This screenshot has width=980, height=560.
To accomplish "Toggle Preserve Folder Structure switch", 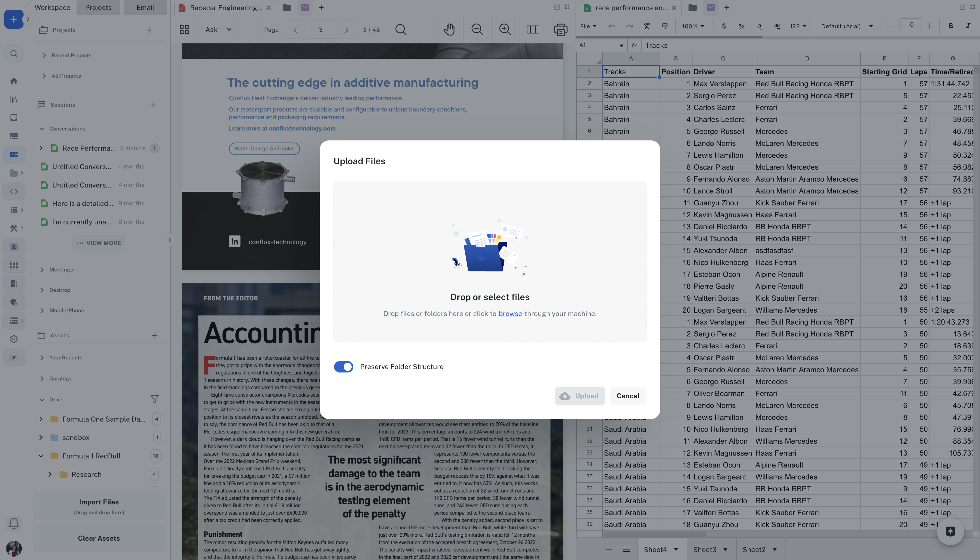I will tap(343, 367).
